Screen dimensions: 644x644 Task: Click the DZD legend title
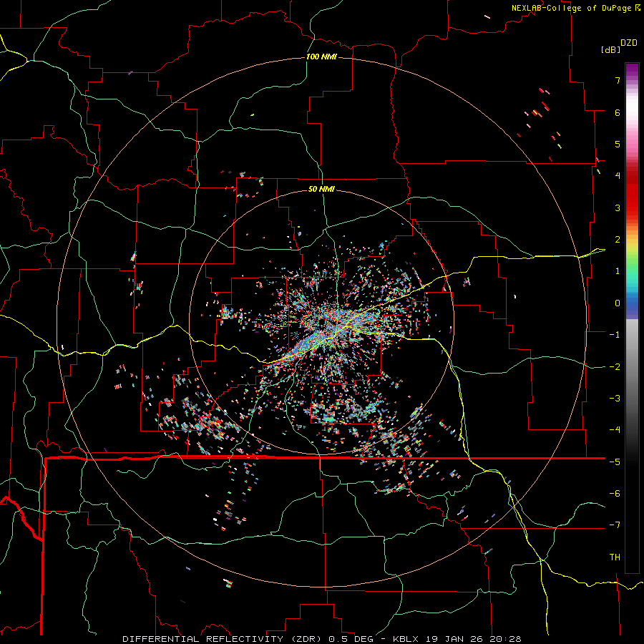628,43
